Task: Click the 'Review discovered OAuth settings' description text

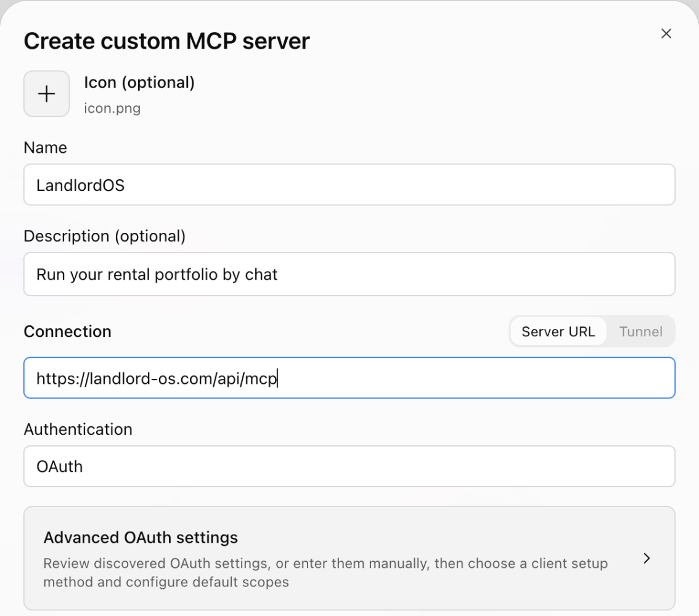Action: pos(325,573)
